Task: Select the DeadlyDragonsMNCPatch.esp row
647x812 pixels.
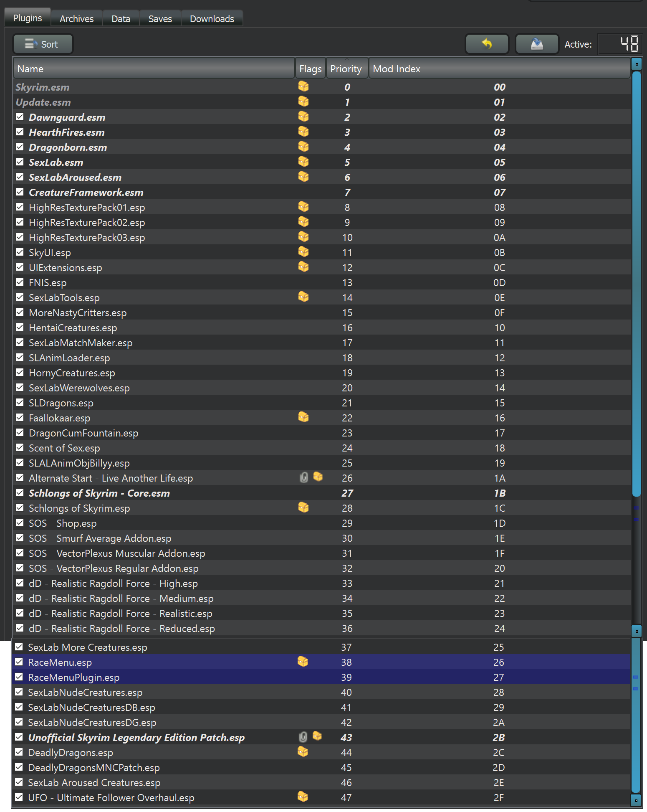Action: point(321,767)
